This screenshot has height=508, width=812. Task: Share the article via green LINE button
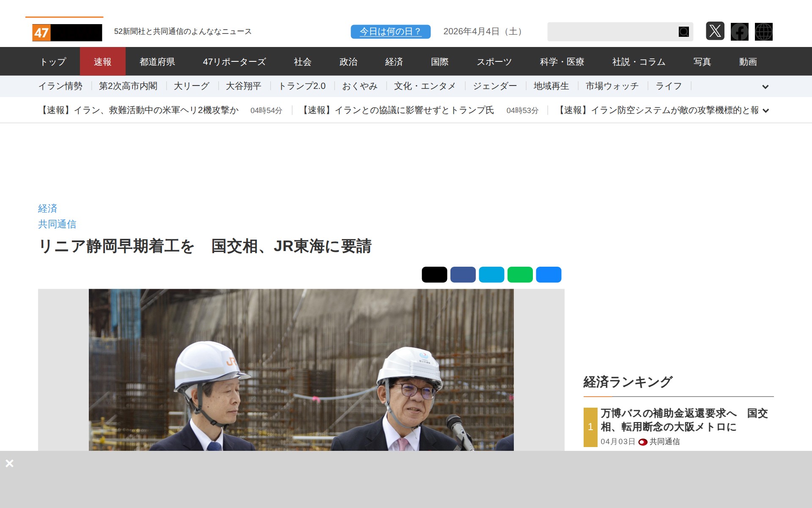click(x=520, y=275)
